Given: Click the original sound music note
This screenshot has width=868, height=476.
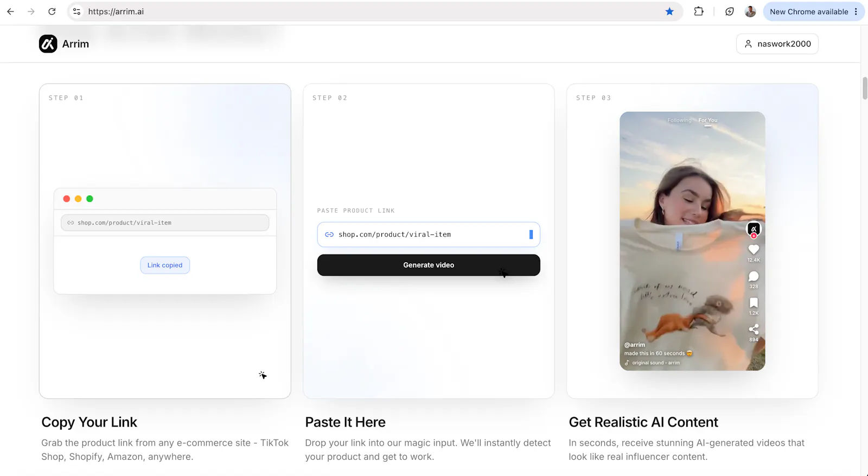Looking at the screenshot, I should [627, 363].
